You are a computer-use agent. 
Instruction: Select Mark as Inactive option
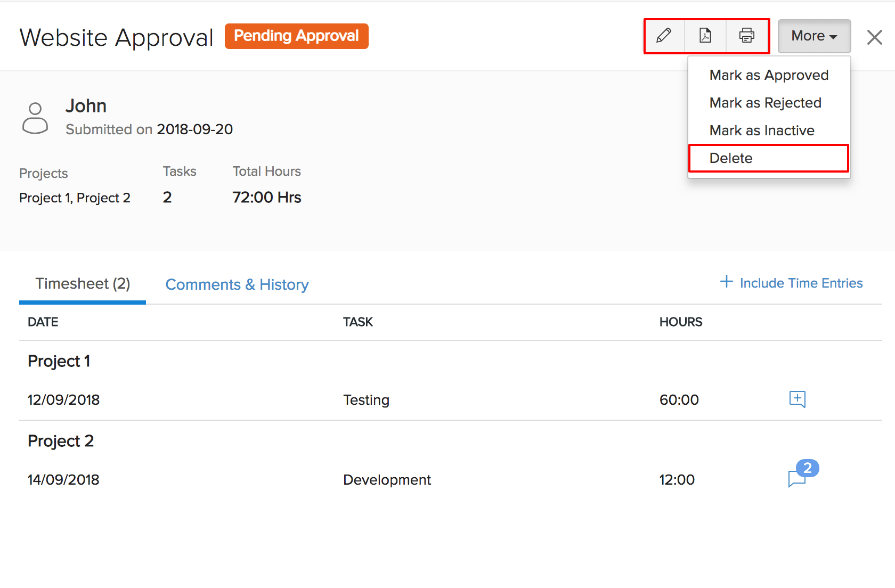(762, 130)
